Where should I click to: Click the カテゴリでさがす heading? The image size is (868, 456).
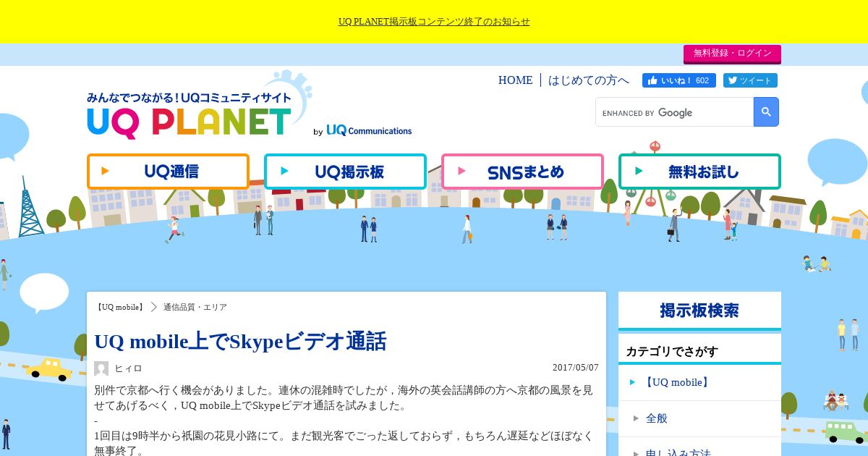pyautogui.click(x=672, y=352)
